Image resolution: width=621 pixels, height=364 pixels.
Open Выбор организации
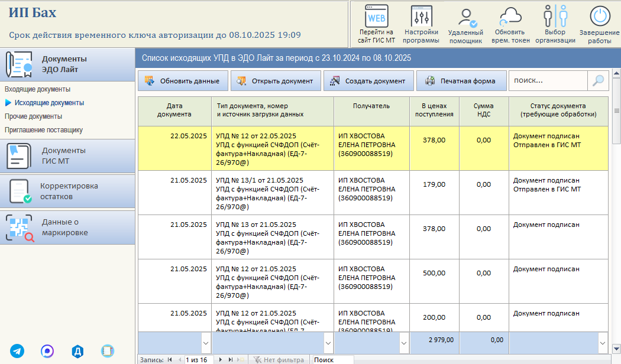click(555, 16)
